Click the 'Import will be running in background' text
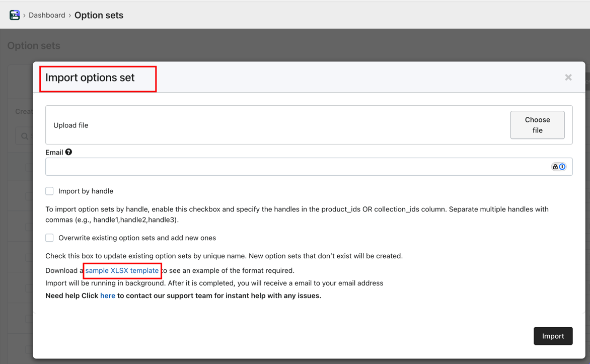 pyautogui.click(x=214, y=283)
